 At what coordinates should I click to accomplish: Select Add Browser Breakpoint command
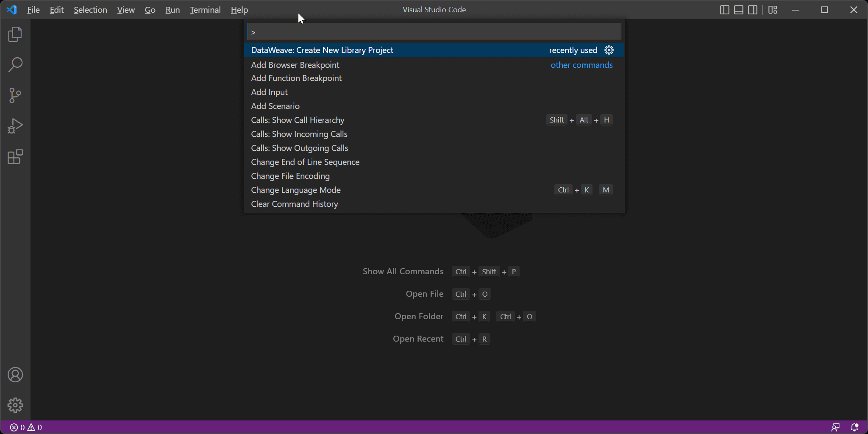(x=434, y=65)
